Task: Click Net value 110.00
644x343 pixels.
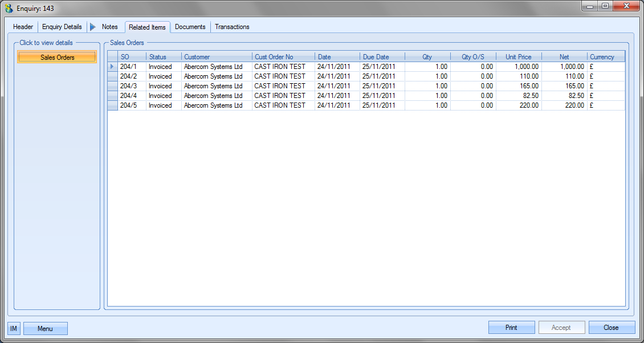Action: coord(564,76)
